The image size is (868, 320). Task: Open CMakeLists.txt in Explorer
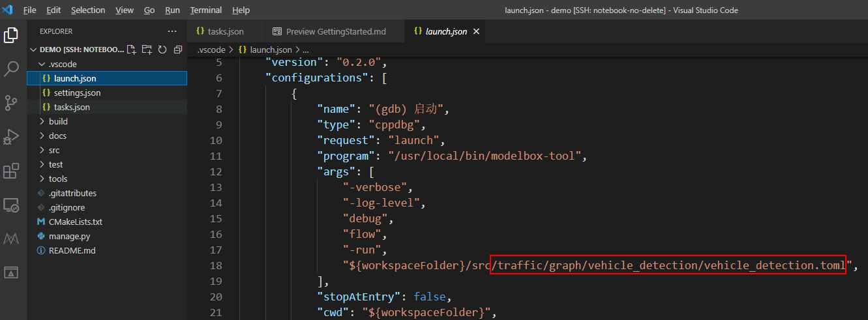107,222
